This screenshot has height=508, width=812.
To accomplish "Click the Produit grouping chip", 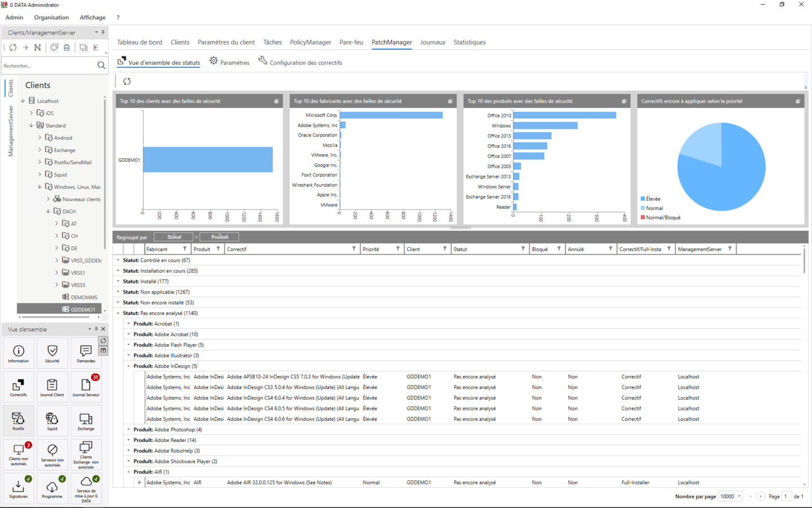I will tap(219, 237).
